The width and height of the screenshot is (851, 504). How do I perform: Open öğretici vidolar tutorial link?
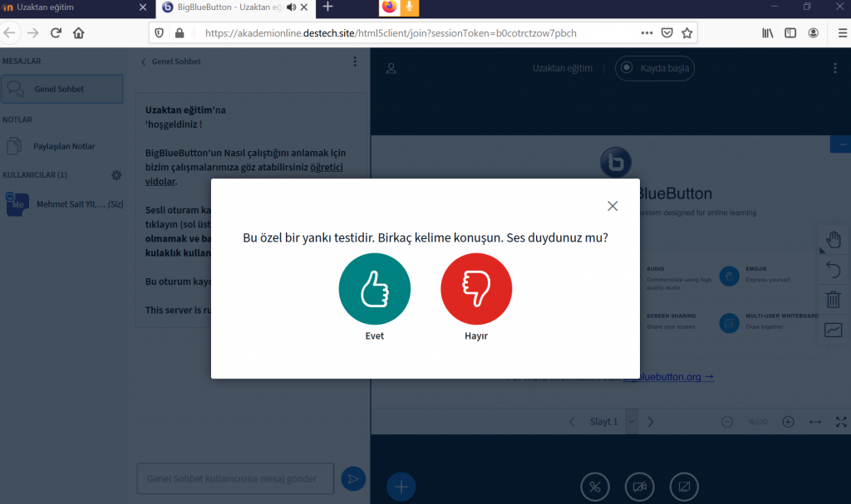click(243, 174)
